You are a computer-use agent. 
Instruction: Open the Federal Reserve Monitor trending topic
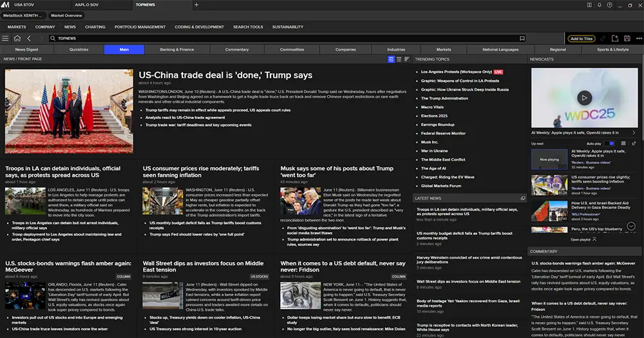[x=443, y=133]
